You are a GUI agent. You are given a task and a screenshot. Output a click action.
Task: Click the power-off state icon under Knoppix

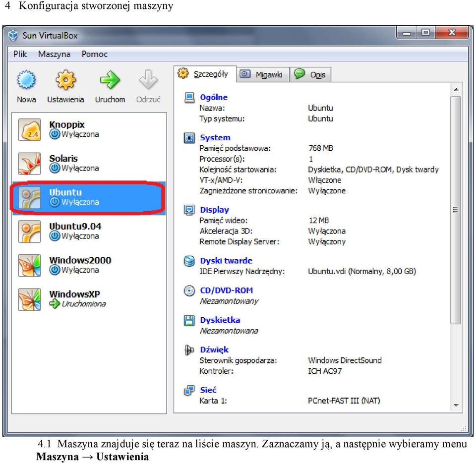click(55, 134)
